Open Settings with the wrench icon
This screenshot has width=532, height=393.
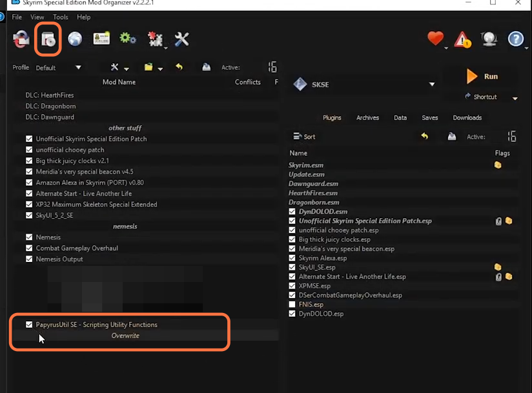181,39
